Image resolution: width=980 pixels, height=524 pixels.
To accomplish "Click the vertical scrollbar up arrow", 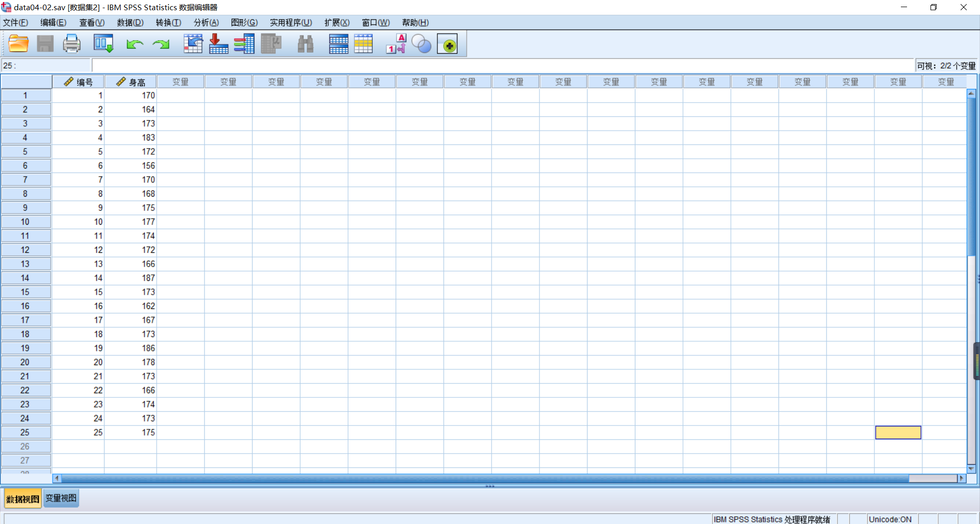I will [971, 93].
